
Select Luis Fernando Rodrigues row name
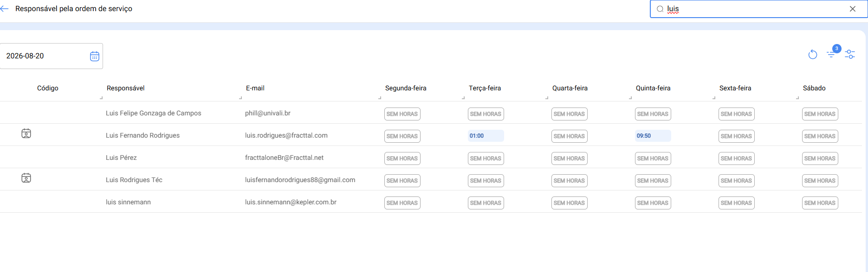pos(143,135)
